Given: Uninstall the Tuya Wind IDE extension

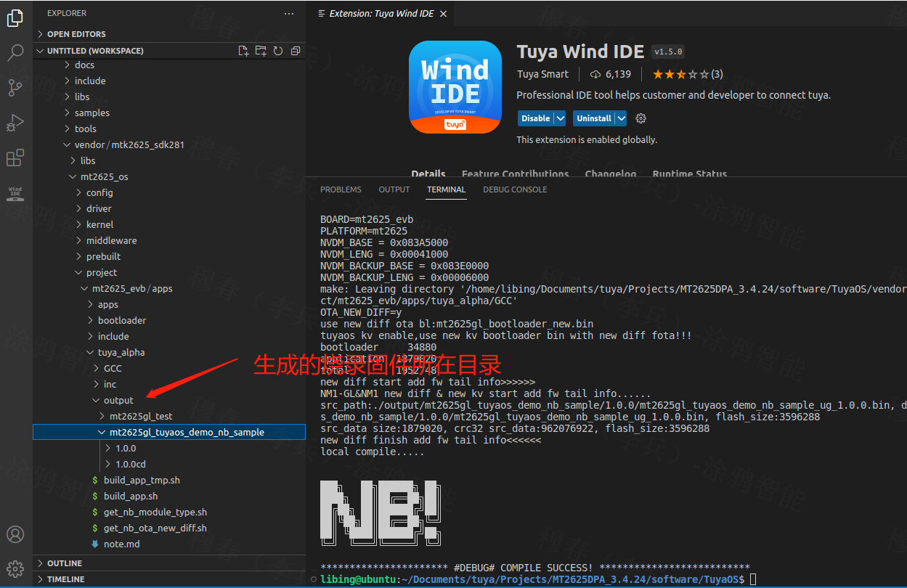Looking at the screenshot, I should click(x=594, y=118).
